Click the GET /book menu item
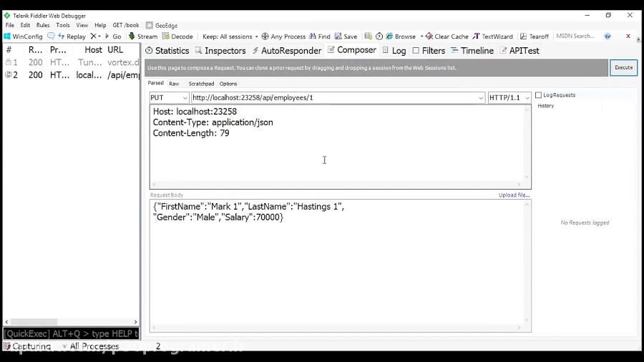644x362 pixels. click(126, 25)
